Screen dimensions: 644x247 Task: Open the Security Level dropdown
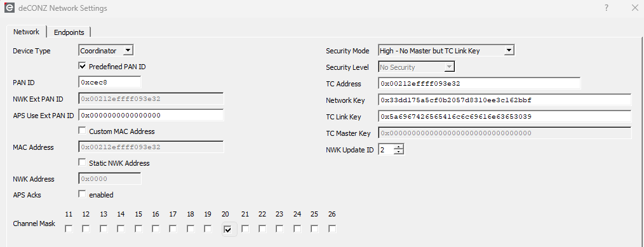416,67
